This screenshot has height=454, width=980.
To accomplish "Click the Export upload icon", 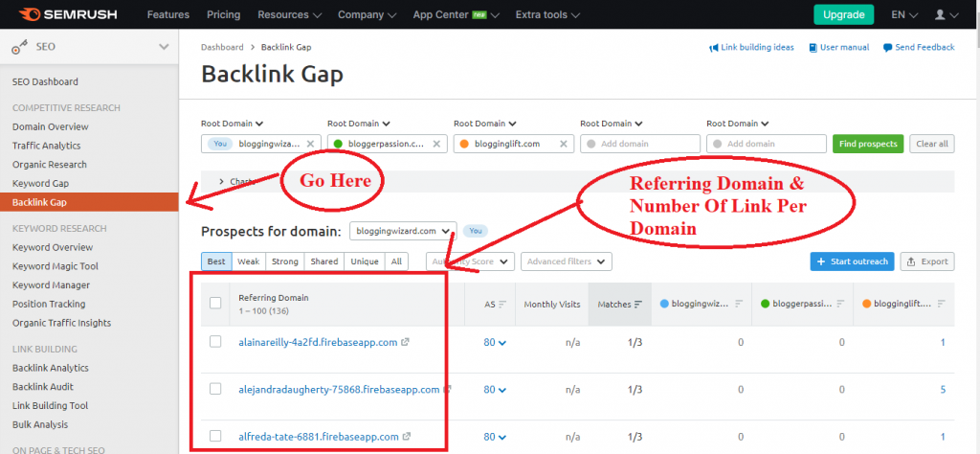I will coord(911,261).
